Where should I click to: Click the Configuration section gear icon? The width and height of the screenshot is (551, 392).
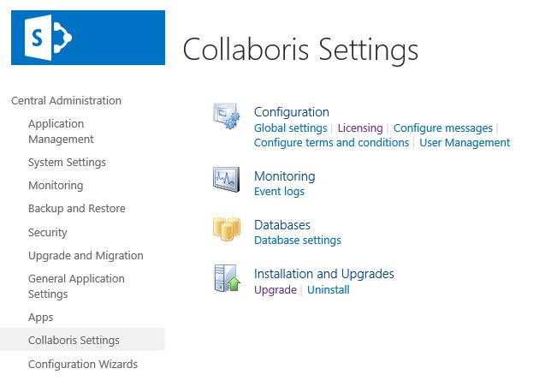click(x=227, y=117)
